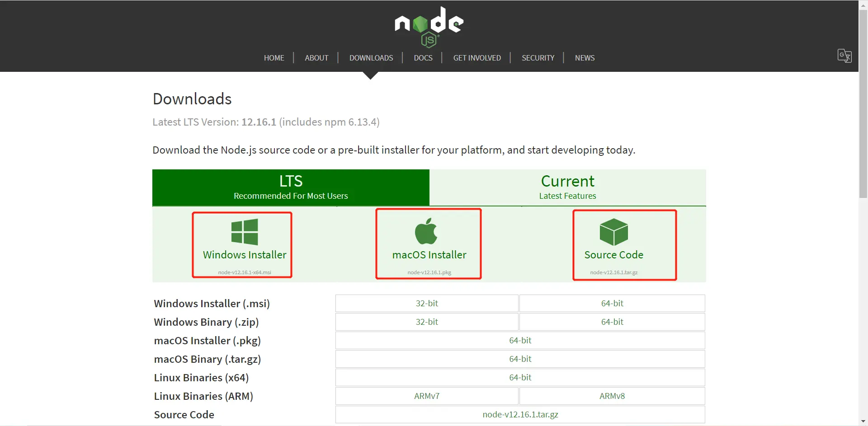Open the translate icon in the header

pos(844,56)
